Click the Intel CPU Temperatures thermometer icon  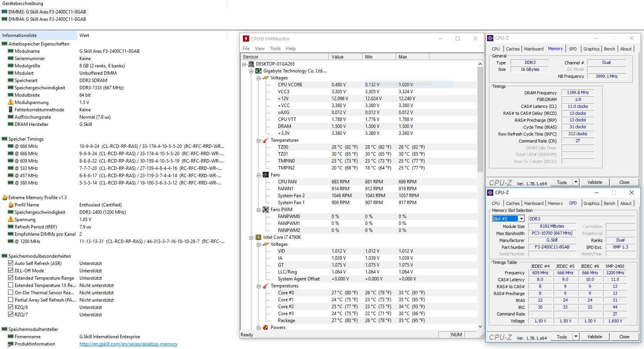point(266,286)
